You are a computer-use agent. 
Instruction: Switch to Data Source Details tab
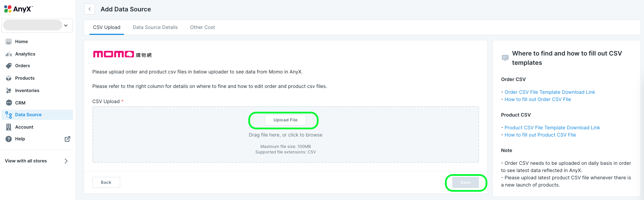[155, 27]
